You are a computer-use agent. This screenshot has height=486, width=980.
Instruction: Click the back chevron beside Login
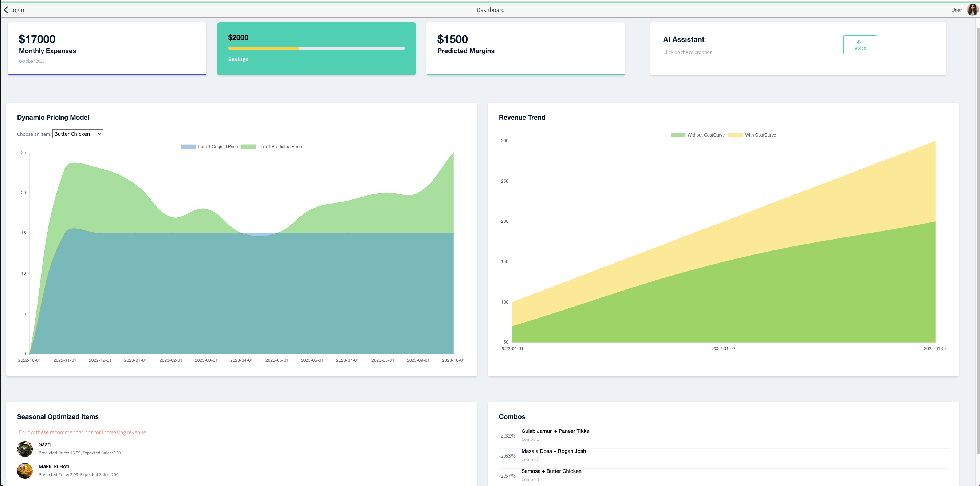coord(6,10)
